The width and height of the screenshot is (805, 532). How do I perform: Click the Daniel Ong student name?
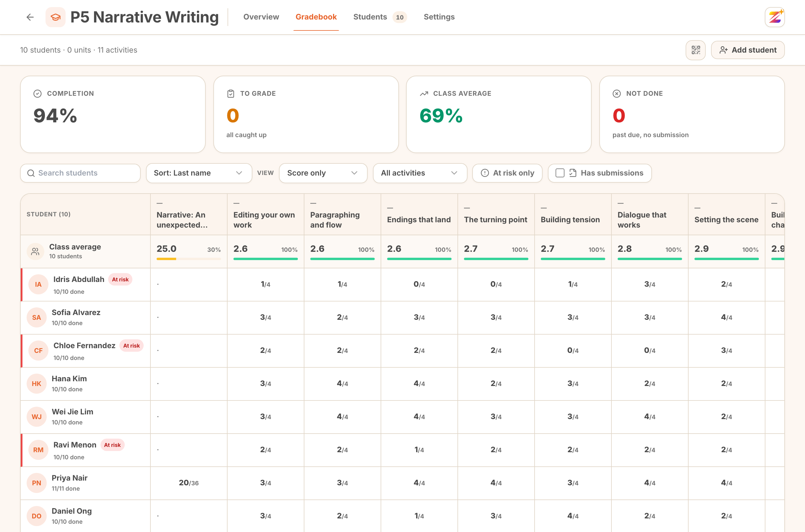pyautogui.click(x=72, y=511)
